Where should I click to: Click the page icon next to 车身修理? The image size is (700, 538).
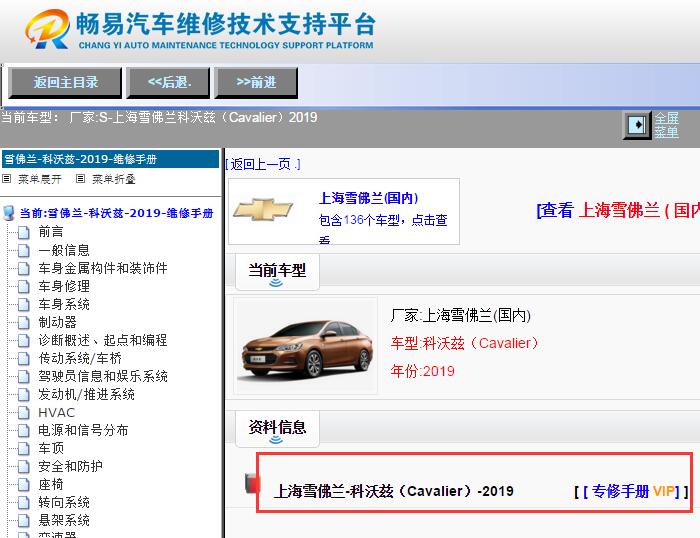pyautogui.click(x=24, y=286)
